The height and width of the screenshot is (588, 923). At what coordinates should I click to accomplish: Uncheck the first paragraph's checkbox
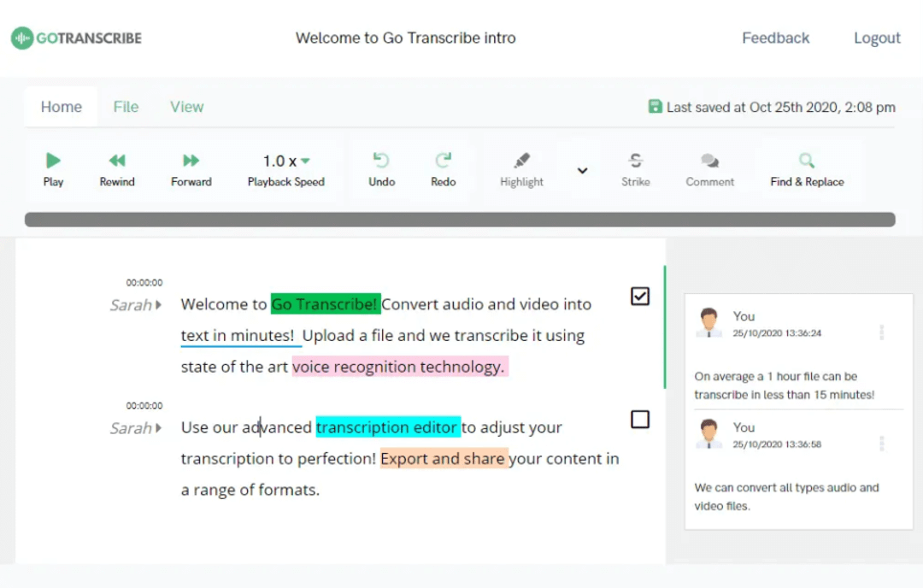[x=640, y=297]
